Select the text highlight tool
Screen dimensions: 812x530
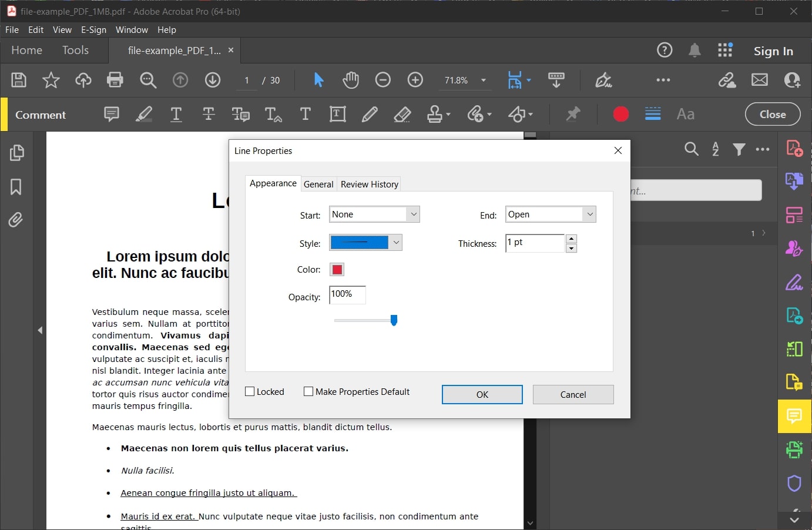(144, 114)
